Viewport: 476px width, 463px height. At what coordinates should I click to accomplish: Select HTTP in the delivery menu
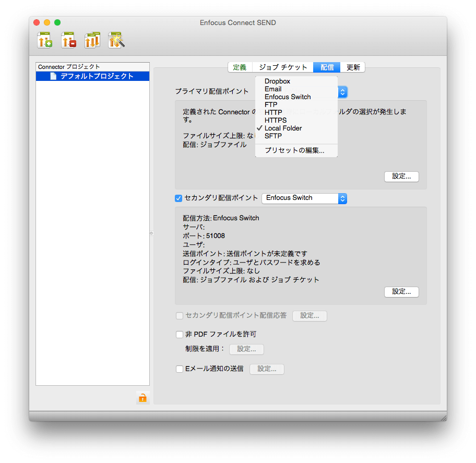pos(296,112)
